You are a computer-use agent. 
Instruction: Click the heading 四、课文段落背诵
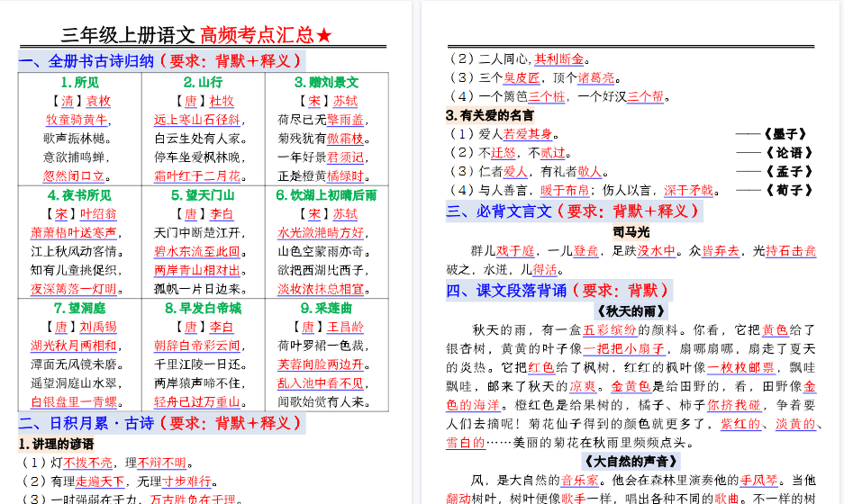click(x=507, y=291)
